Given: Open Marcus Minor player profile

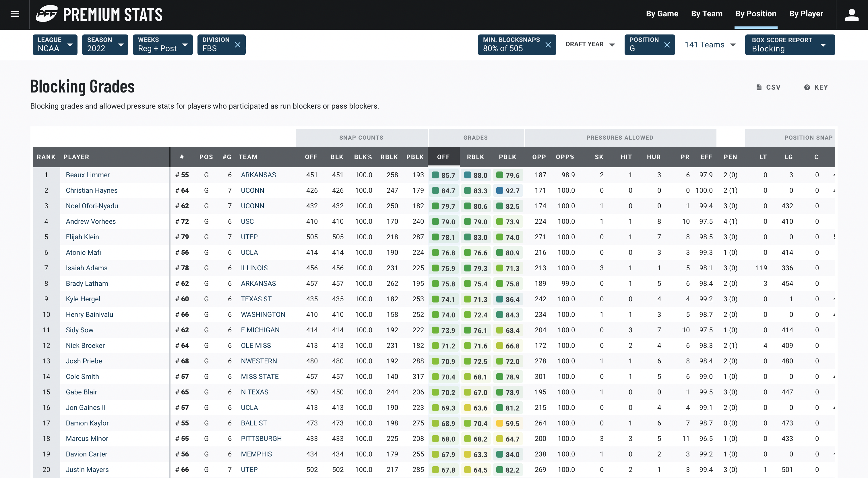Looking at the screenshot, I should [87, 439].
